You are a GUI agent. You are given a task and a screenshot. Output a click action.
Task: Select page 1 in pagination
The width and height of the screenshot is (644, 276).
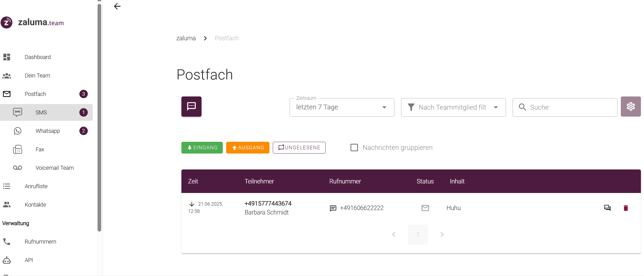click(418, 235)
